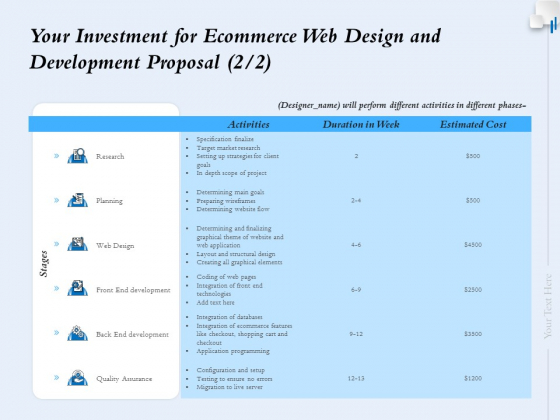Click the double chevron beside Front End development
Screen dimensions: 560x420
click(56, 288)
